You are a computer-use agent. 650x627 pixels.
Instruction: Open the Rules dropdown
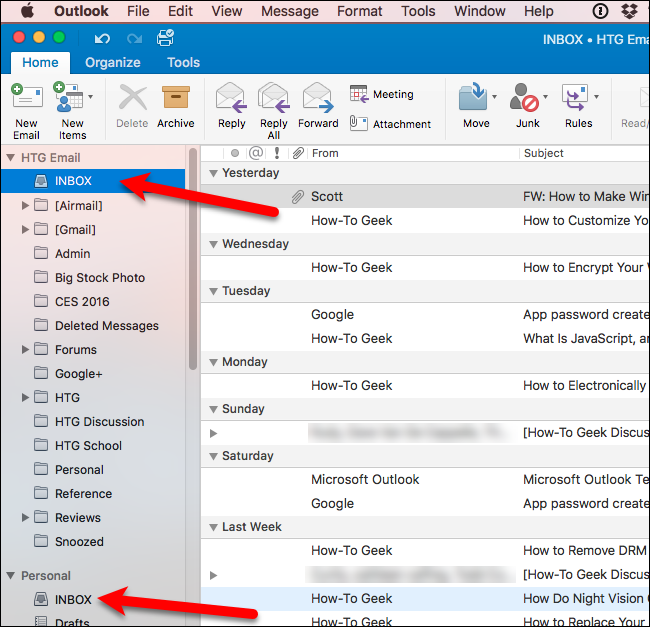click(x=594, y=98)
